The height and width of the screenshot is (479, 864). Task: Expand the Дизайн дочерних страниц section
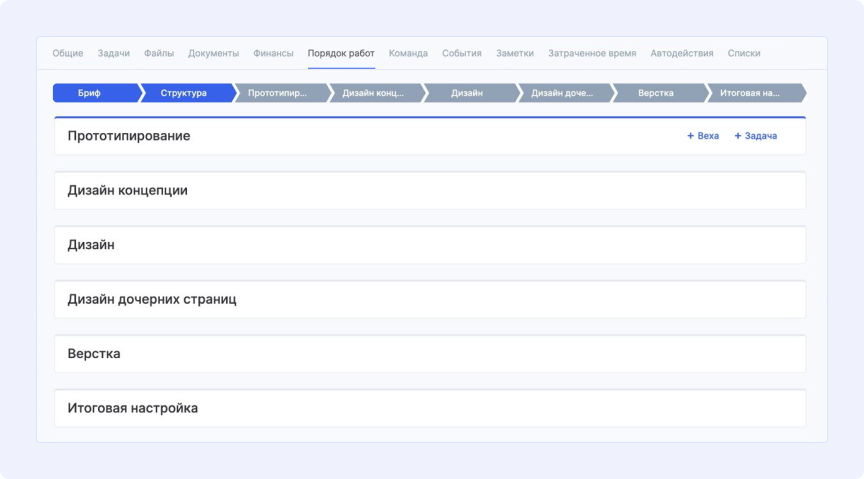point(152,299)
